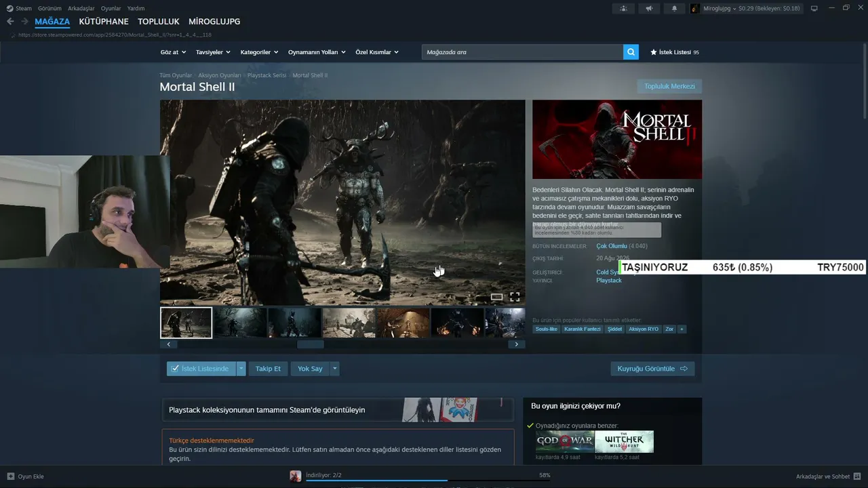Open the God of War similar game thumbnail

point(565,441)
